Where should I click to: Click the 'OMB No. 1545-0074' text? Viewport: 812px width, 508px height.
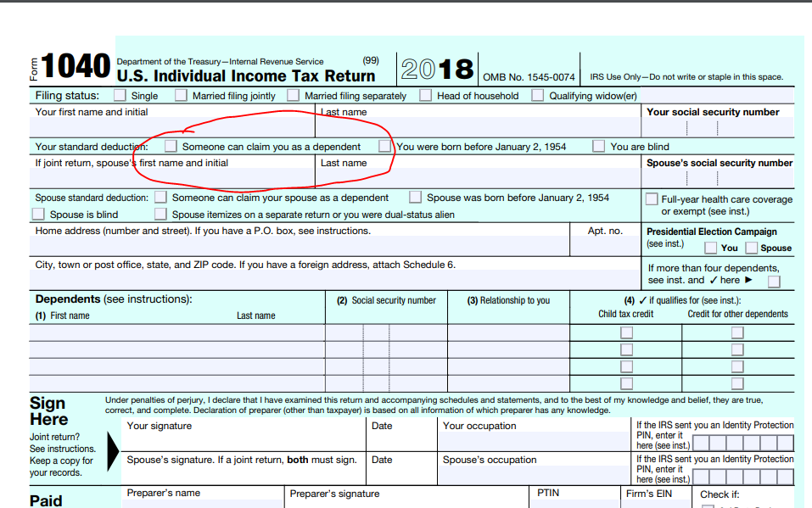529,77
